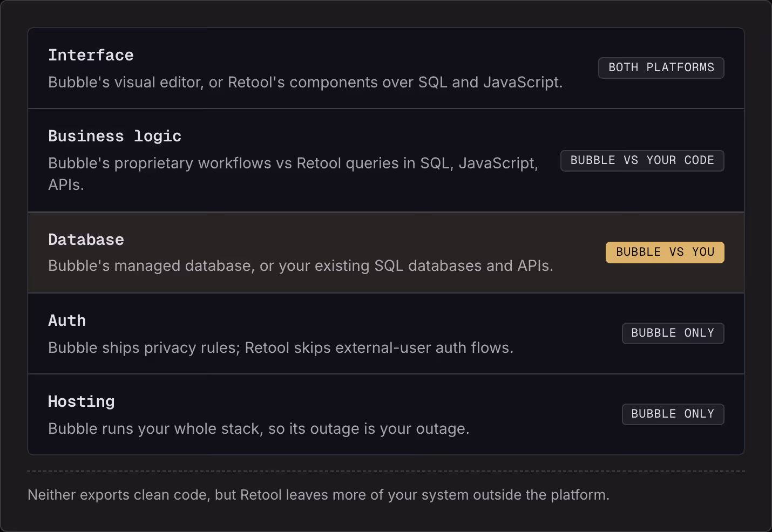Screen dimensions: 772x532
Task: Click the BUBBLE VS YOUR CODE badge
Action: pos(642,161)
